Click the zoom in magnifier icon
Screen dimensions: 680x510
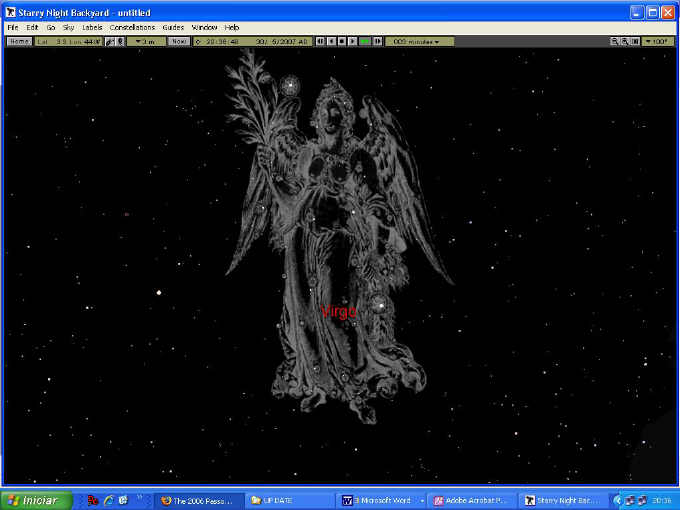click(625, 42)
